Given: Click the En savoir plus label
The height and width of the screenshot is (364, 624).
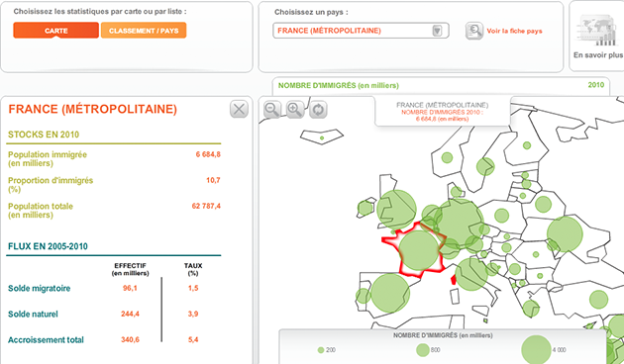Looking at the screenshot, I should coord(598,55).
